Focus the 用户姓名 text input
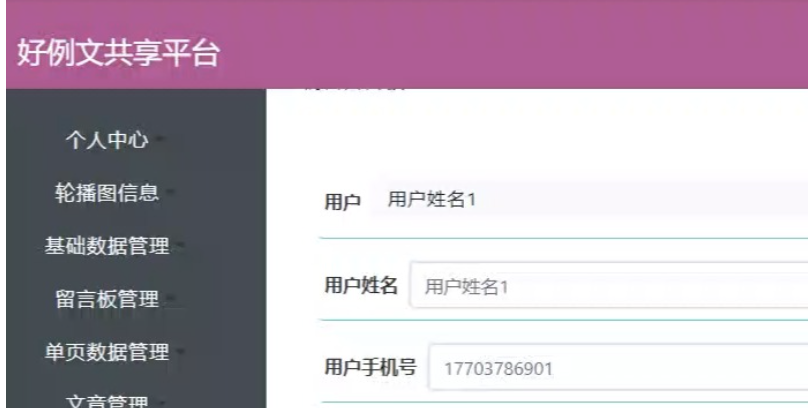The width and height of the screenshot is (808, 408). coord(609,285)
